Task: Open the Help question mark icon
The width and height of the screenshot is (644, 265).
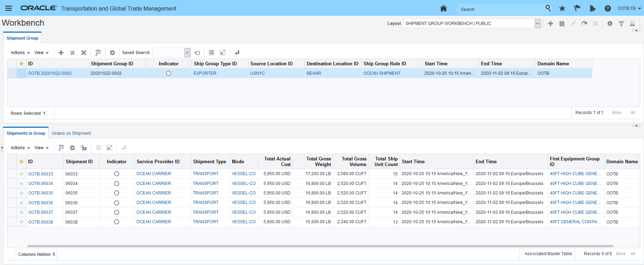Action: (607, 8)
